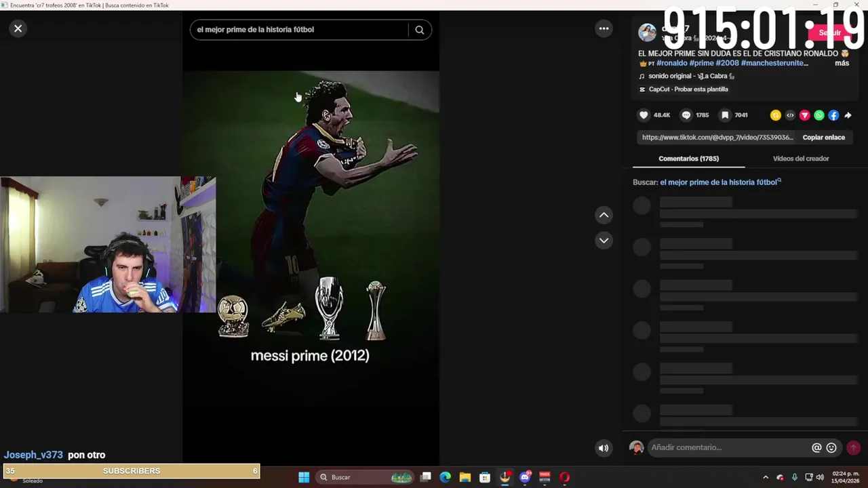Like the video with heart icon
The width and height of the screenshot is (868, 488).
coord(644,115)
